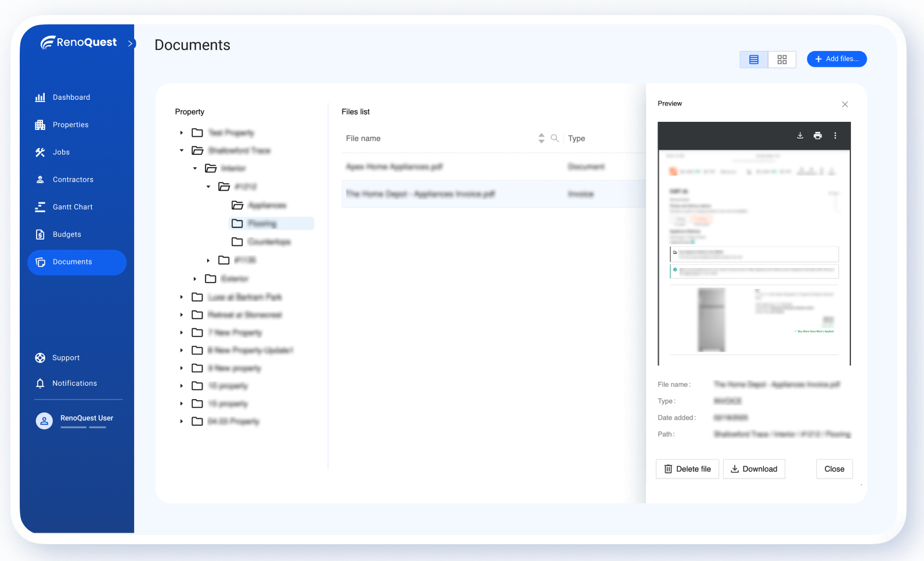This screenshot has height=561, width=924.
Task: Expand the 15 property arrow
Action: pos(182,404)
